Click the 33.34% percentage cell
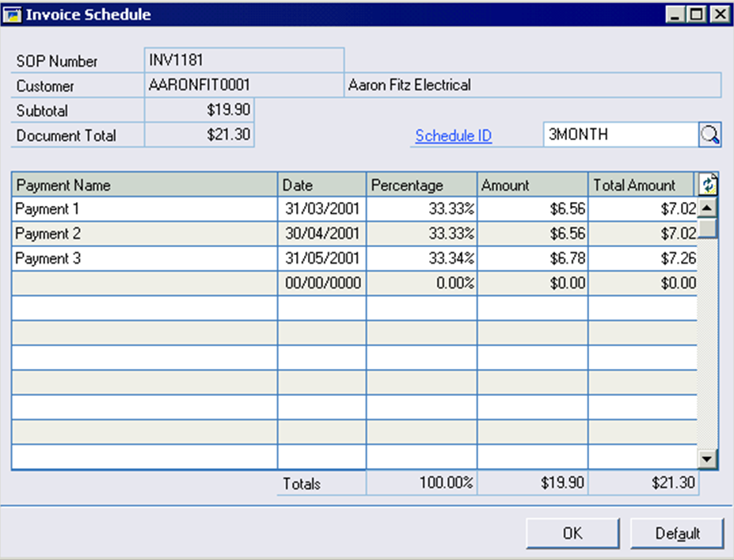 click(x=421, y=258)
